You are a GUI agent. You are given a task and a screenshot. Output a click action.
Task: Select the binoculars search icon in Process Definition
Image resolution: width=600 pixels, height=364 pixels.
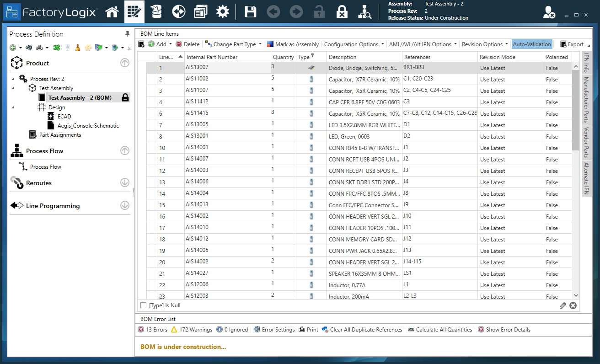point(29,47)
